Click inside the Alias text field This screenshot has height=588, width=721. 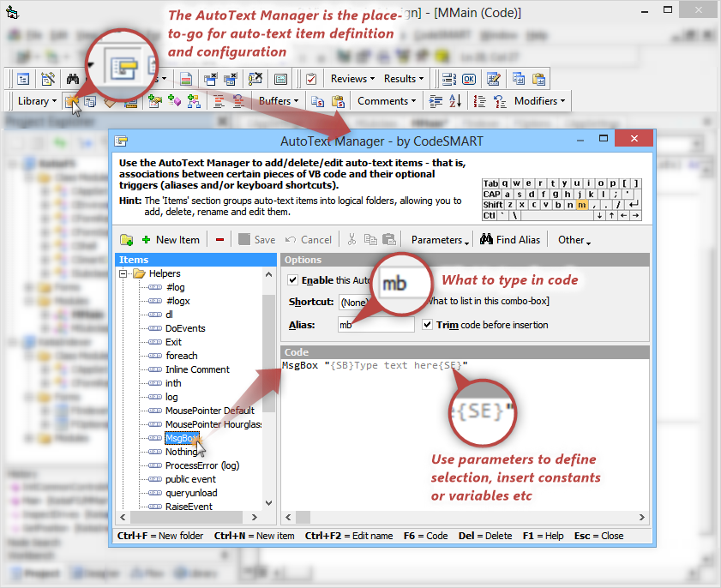376,325
